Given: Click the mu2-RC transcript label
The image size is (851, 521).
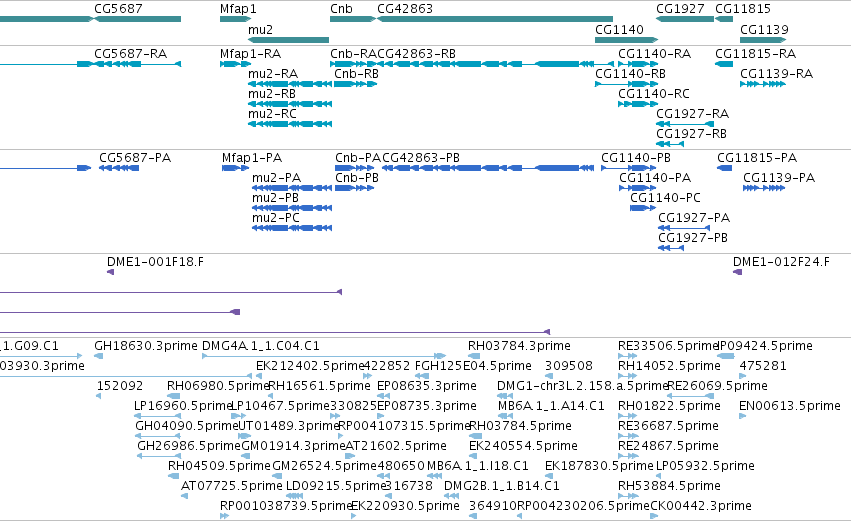Looking at the screenshot, I should (272, 114).
